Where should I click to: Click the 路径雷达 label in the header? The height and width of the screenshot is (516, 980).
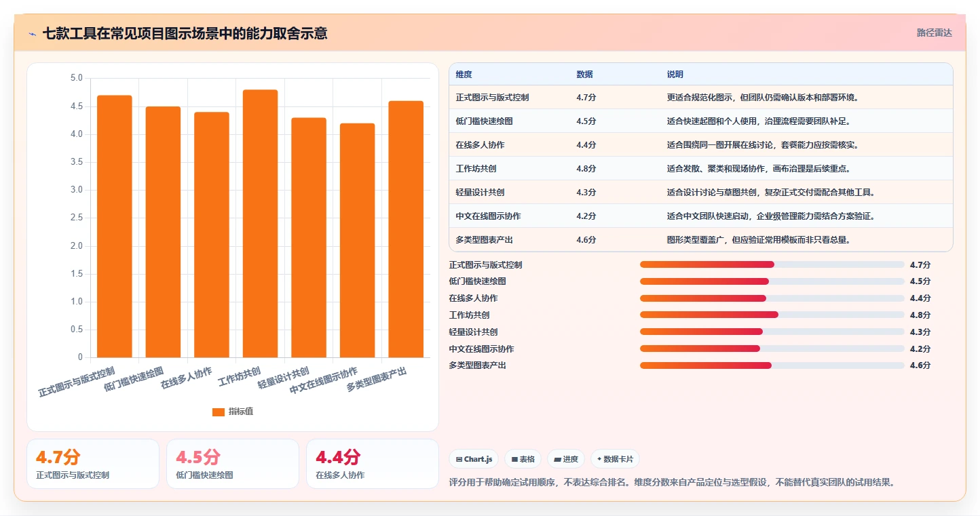[935, 33]
